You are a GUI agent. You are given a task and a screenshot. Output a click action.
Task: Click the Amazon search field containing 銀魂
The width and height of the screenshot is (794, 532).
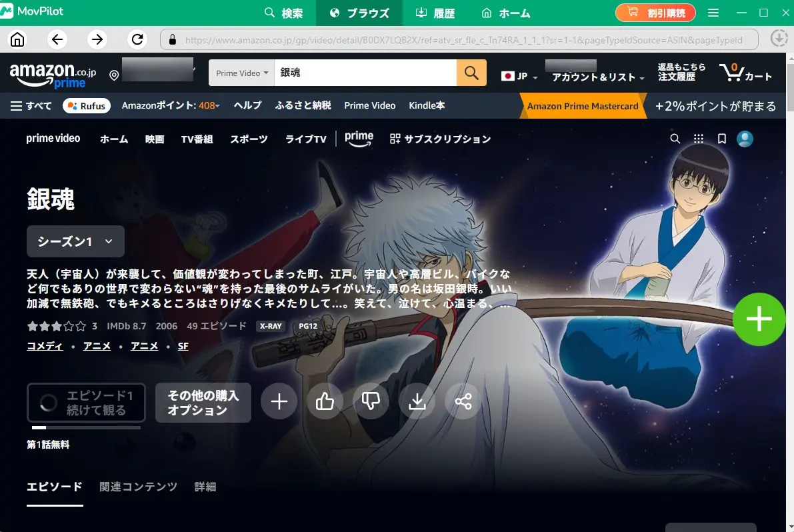[365, 73]
